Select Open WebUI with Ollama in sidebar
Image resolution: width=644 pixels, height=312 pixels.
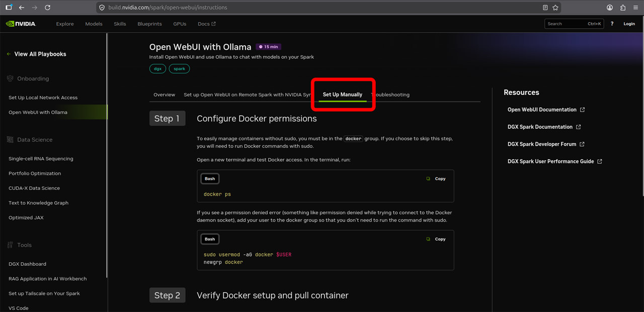[x=38, y=113]
